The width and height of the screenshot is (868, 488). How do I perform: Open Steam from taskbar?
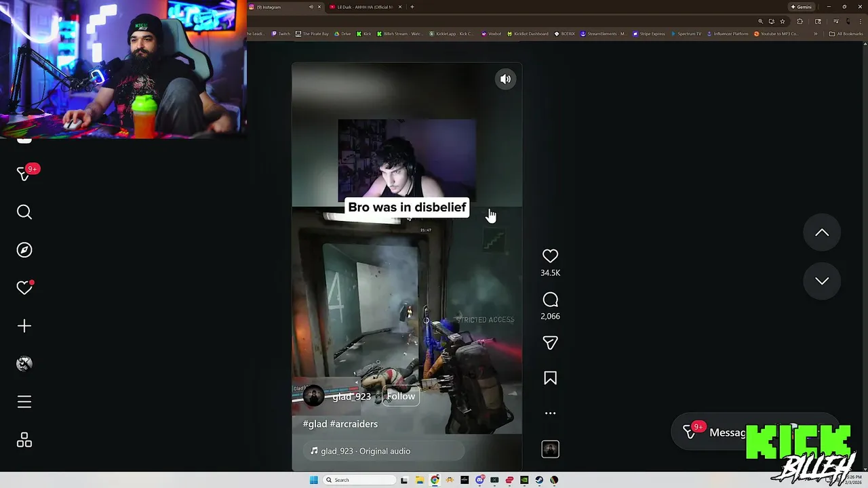point(539,480)
